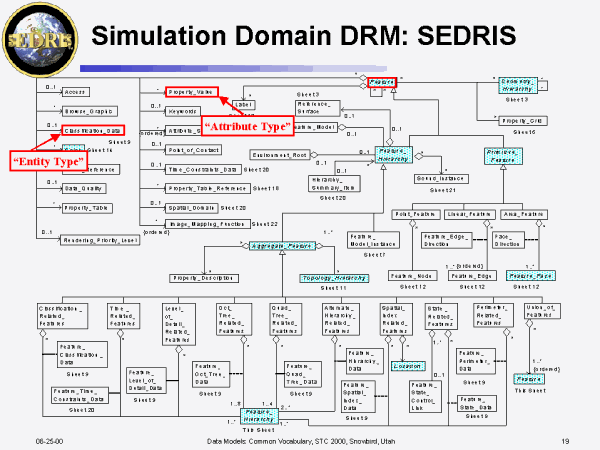This screenshot has width=600, height=450.
Task: Click the "Attribute Type" callout label
Action: click(x=246, y=126)
